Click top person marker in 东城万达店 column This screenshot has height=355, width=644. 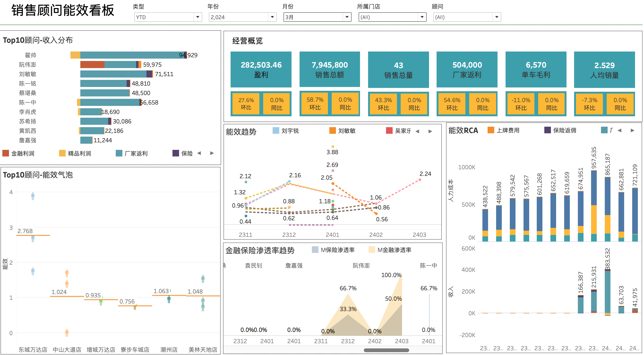point(33,196)
